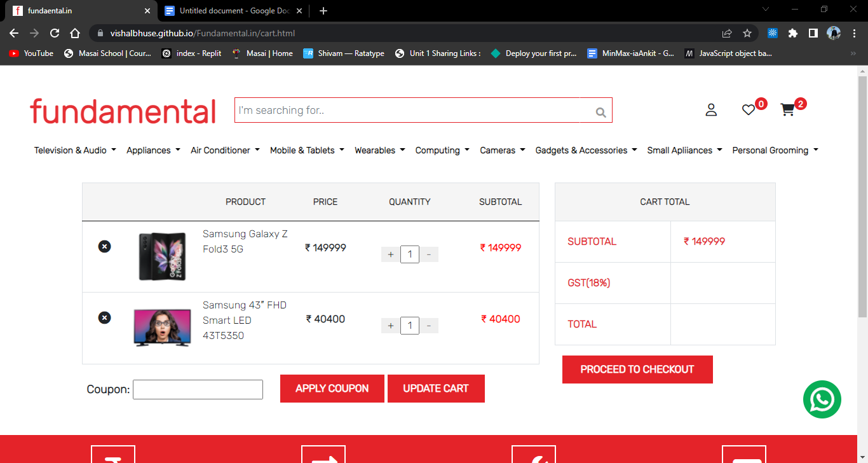Open the wishlist heart icon
Image resolution: width=868 pixels, height=463 pixels.
(749, 110)
